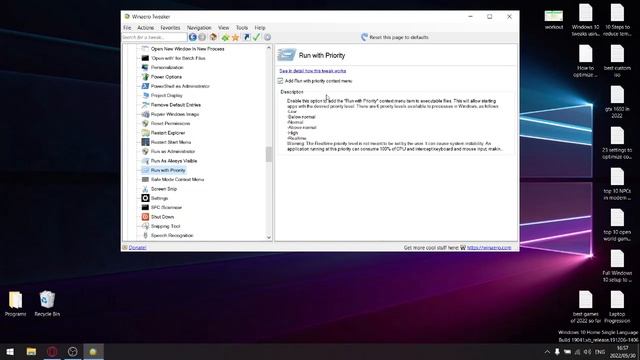Open the Favorites menu

tap(170, 28)
